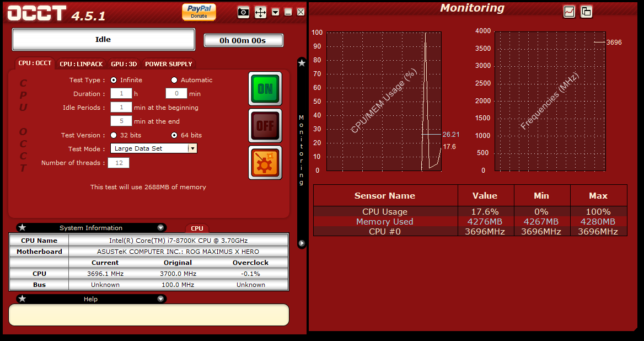Click the 0h 00m 00s timer display

point(243,40)
